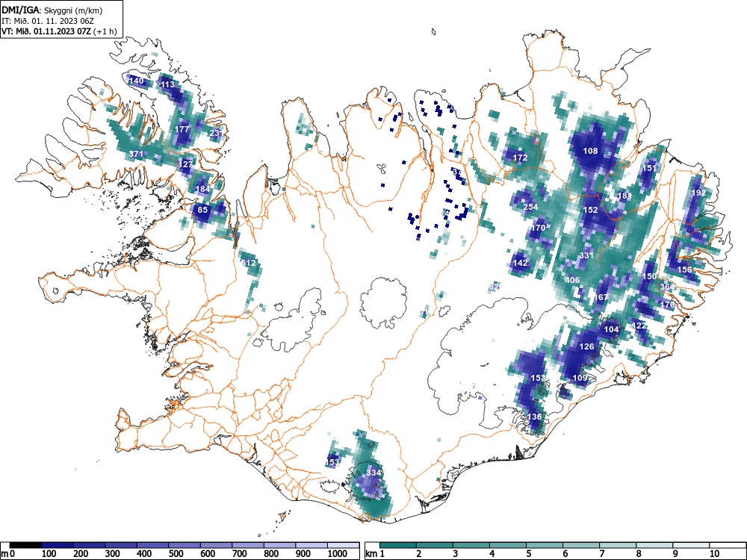This screenshot has height=560, width=747.
Task: Click the visibility value 184 on the map
Action: (x=202, y=189)
